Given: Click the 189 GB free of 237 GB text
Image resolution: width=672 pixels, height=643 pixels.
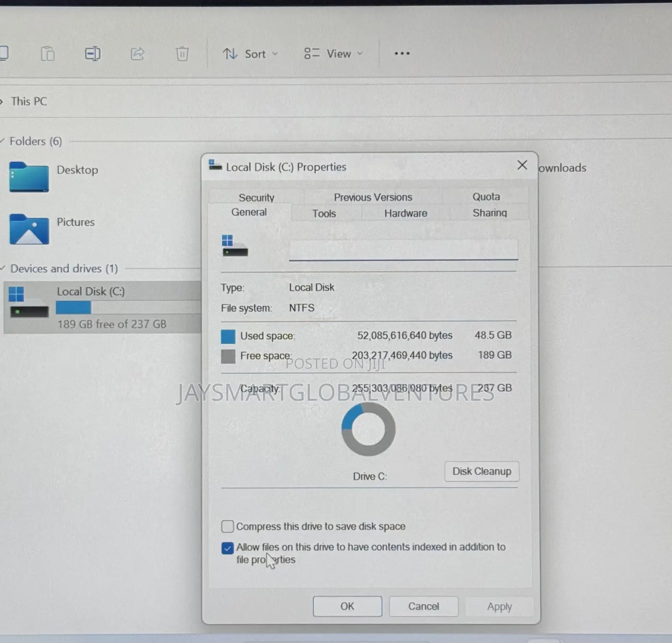Looking at the screenshot, I should 112,324.
